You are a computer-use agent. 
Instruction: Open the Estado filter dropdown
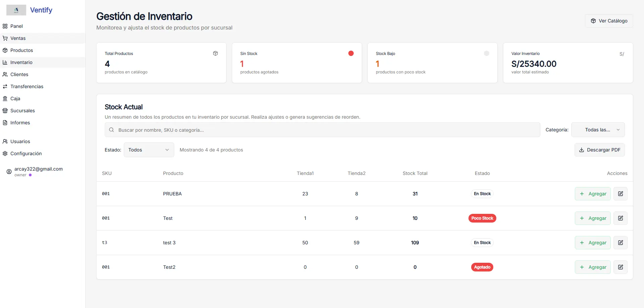149,150
